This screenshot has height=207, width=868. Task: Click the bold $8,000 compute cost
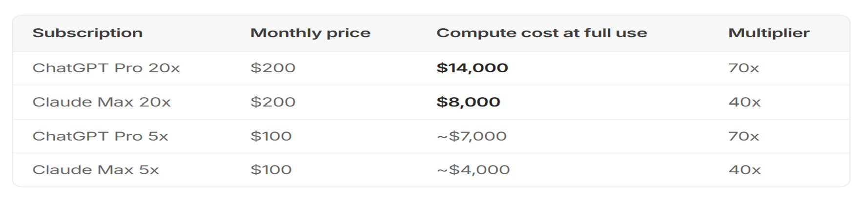tap(468, 102)
